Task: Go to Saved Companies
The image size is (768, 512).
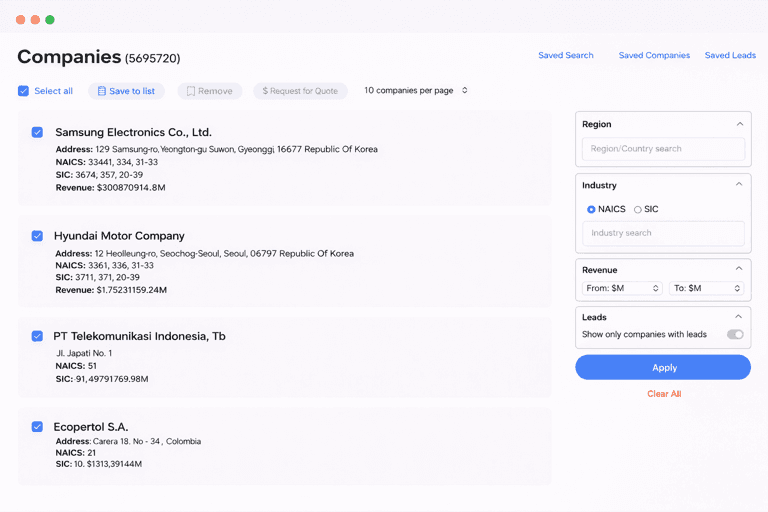Action: 654,56
